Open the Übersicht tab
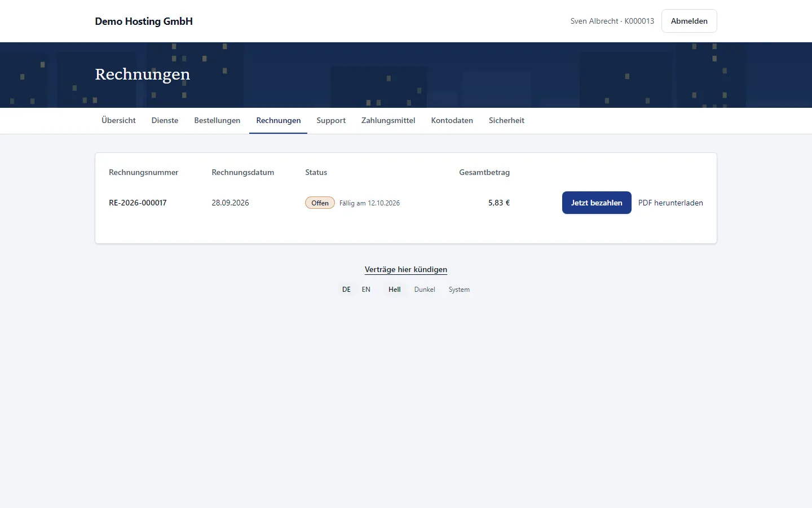 pos(118,120)
